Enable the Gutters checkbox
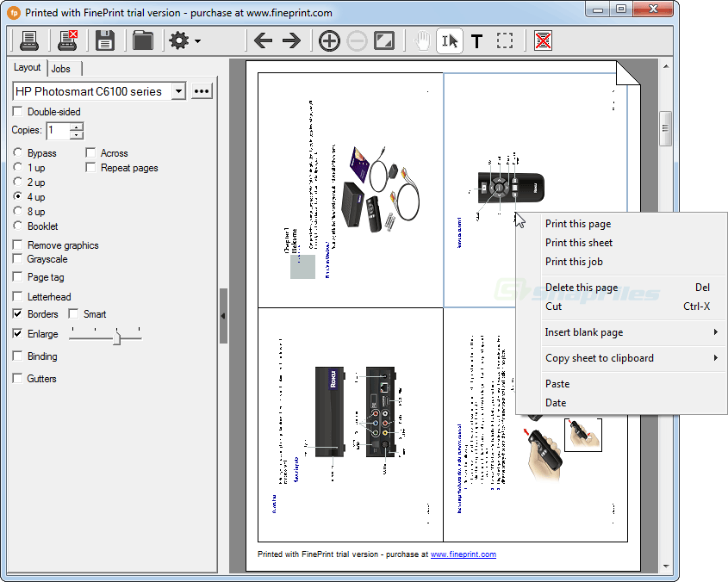Viewport: 728px width, 582px height. click(17, 378)
